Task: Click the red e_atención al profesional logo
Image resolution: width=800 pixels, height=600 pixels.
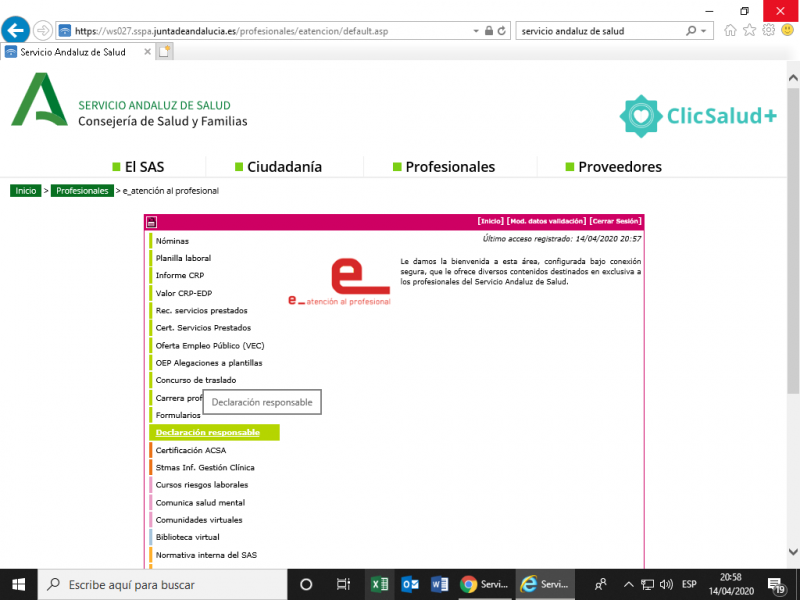Action: point(340,282)
